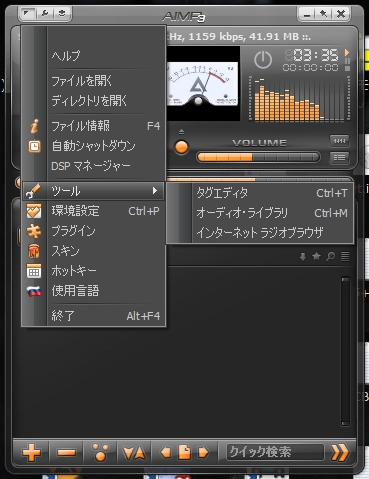Choose 終了 to exit AIMP
This screenshot has width=369, height=479.
point(93,316)
